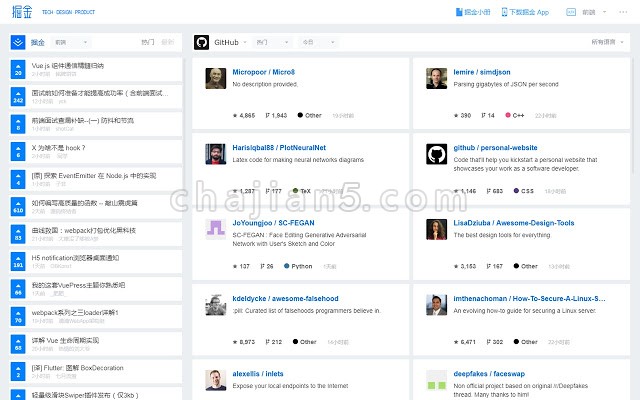Viewport: 640px width, 400px height.
Task: Open the GitHub panel 热门 dropdown
Action: click(272, 42)
